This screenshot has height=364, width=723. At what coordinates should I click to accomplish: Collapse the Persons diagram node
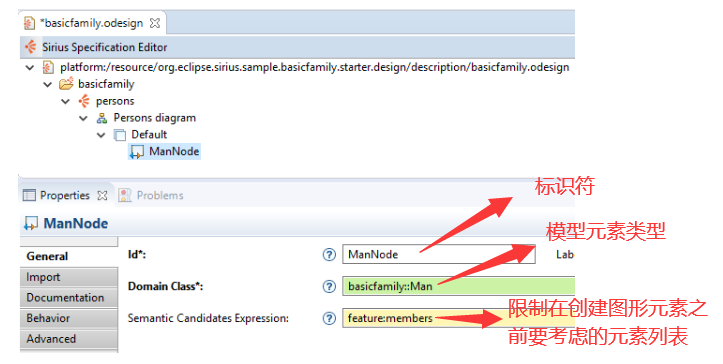83,119
